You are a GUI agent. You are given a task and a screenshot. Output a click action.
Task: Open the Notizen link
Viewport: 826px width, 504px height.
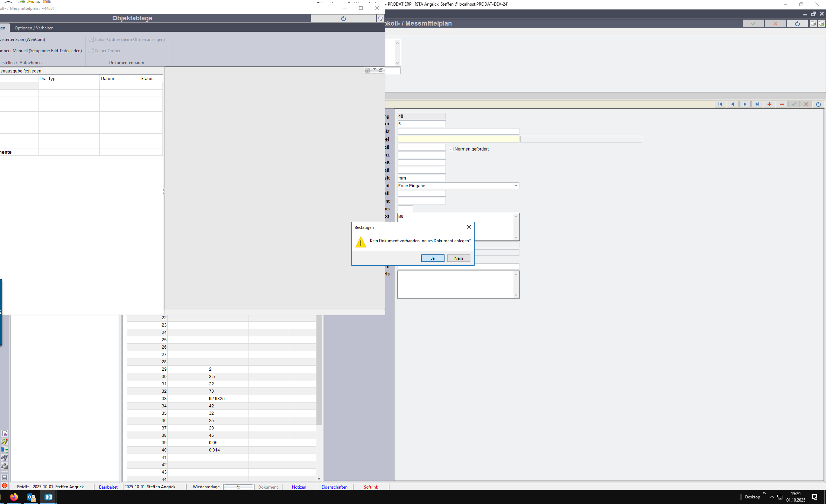pos(299,487)
